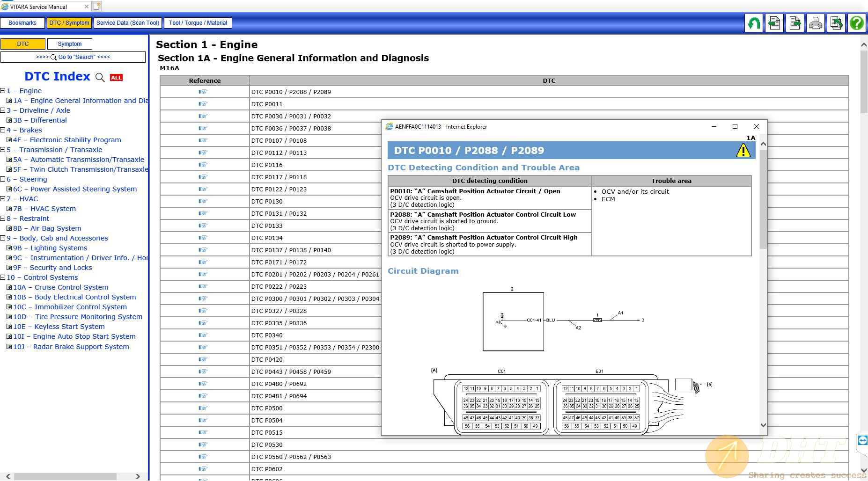Close the VITARA Service Manual browser tab
The width and height of the screenshot is (868, 481).
click(86, 7)
